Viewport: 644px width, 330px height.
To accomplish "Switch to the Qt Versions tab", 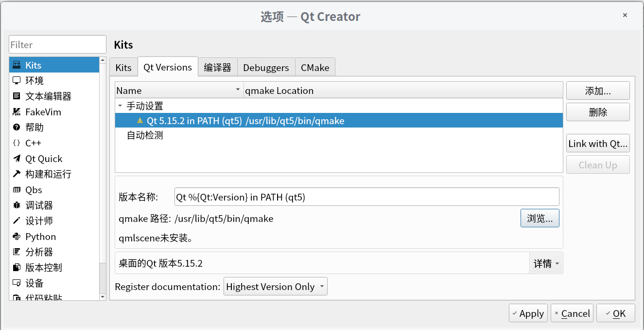I will [x=168, y=67].
